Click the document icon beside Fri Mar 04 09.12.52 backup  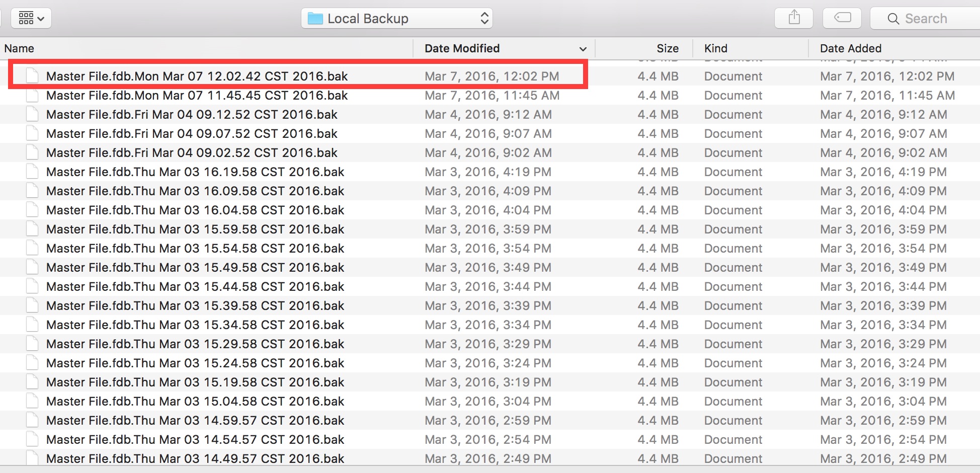32,114
